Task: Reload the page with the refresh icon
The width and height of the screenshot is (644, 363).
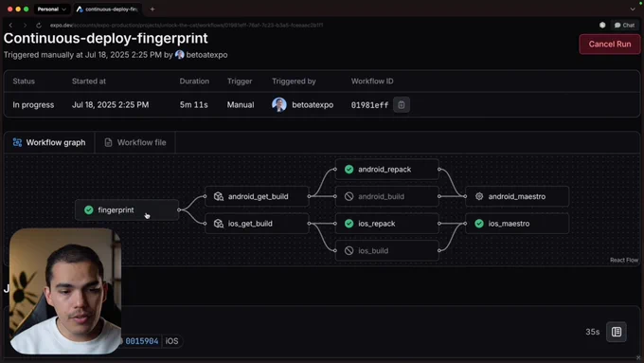Action: click(39, 25)
